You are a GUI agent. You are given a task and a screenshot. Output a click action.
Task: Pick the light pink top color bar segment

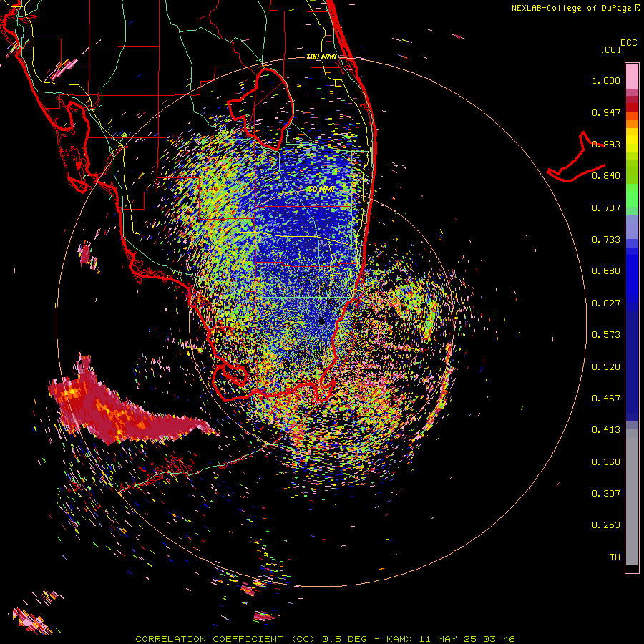pyautogui.click(x=632, y=77)
